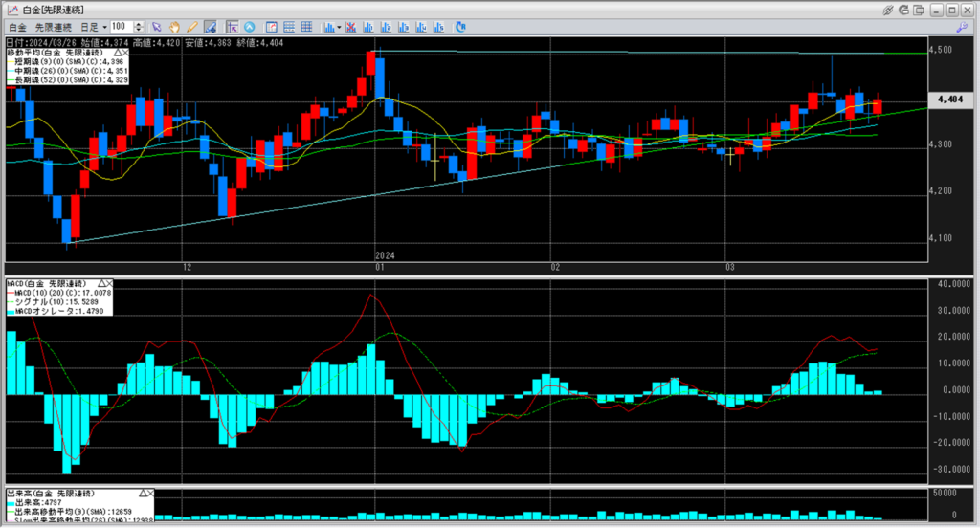The height and width of the screenshot is (528, 980).
Task: Click the table grid view icon
Action: coord(305,27)
